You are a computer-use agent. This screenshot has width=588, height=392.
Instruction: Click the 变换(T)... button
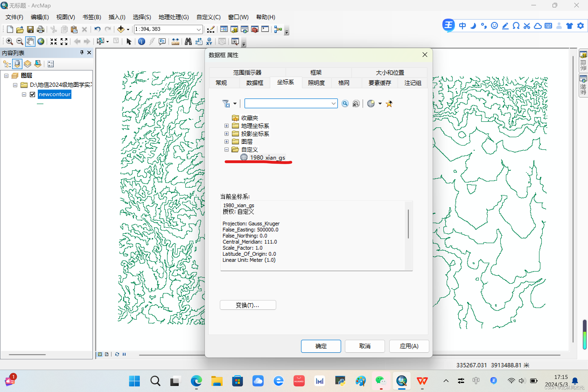coord(248,305)
